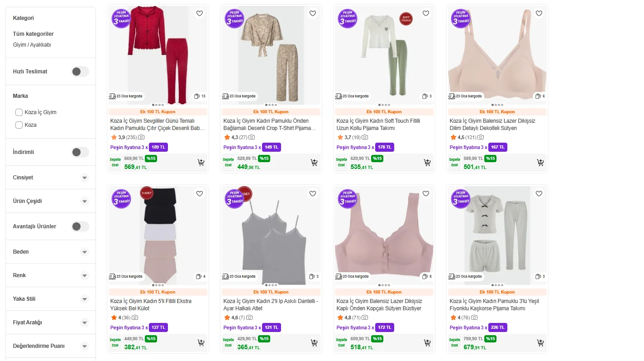Image resolution: width=644 pixels, height=361 pixels.
Task: Open the grey atlet product image
Action: (x=271, y=236)
